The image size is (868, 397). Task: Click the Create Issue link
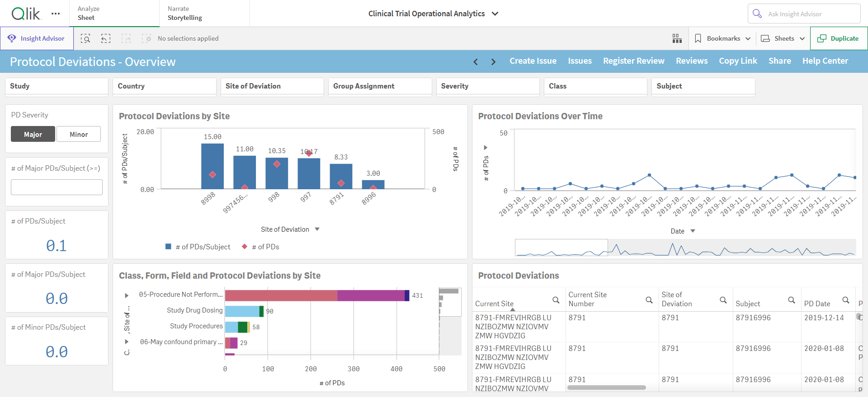coord(533,61)
